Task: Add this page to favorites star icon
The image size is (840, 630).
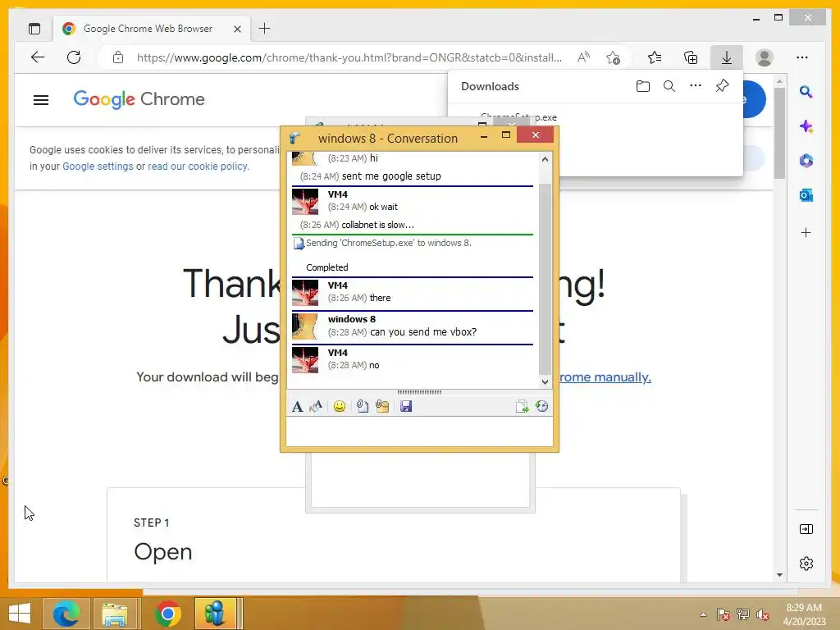Action: point(614,57)
